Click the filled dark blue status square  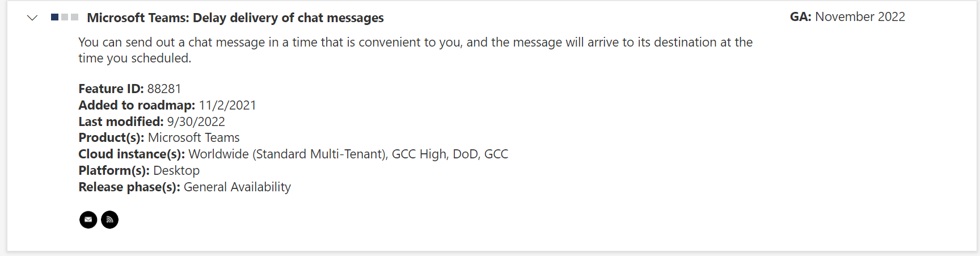54,17
